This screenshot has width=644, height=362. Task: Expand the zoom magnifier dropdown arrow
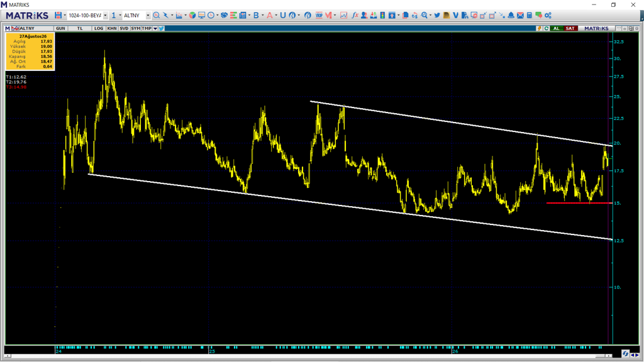click(430, 15)
